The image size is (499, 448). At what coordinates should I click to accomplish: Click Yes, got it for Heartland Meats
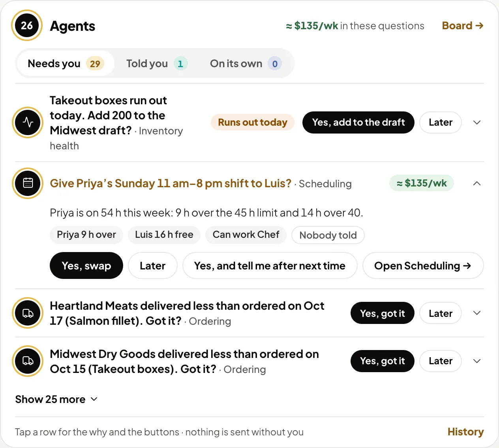pyautogui.click(x=383, y=313)
